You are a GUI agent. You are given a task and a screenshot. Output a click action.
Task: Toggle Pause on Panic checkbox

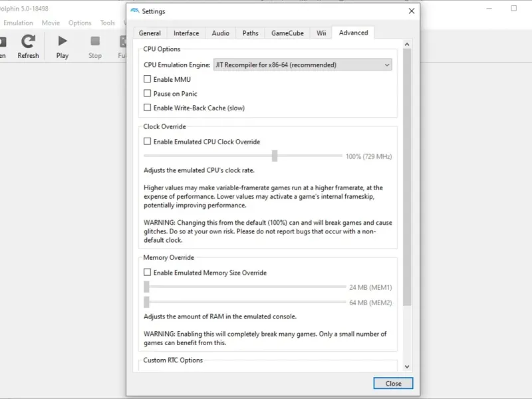pos(147,93)
